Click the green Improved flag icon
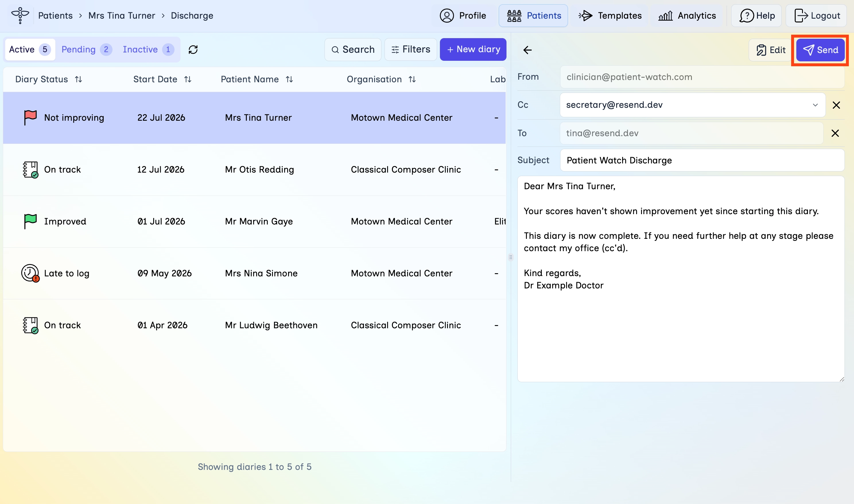This screenshot has width=854, height=504. pos(30,221)
